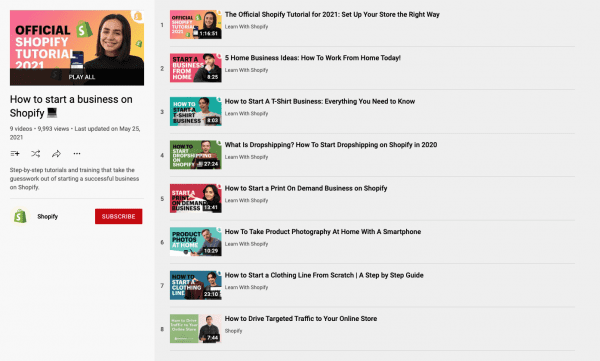Click Learn With Shopify under Official Shopify Tutorial
This screenshot has width=600, height=361.
[x=246, y=26]
